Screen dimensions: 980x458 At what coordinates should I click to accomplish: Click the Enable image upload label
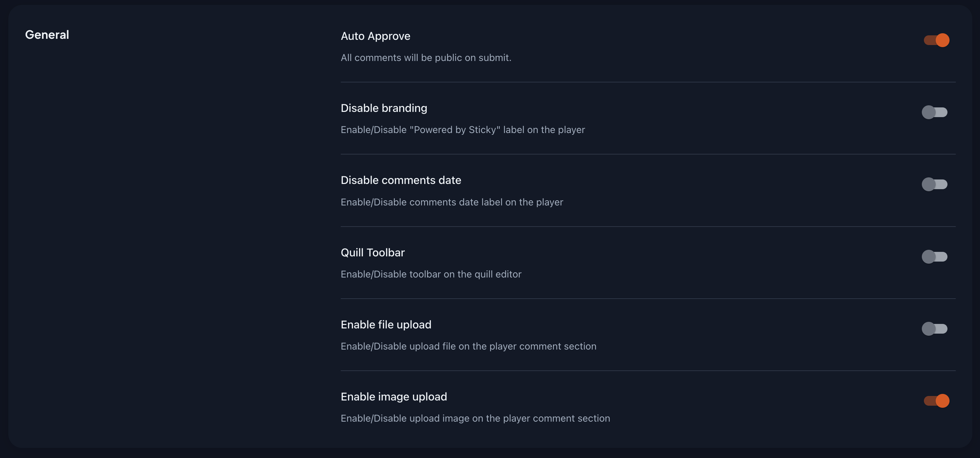[394, 396]
